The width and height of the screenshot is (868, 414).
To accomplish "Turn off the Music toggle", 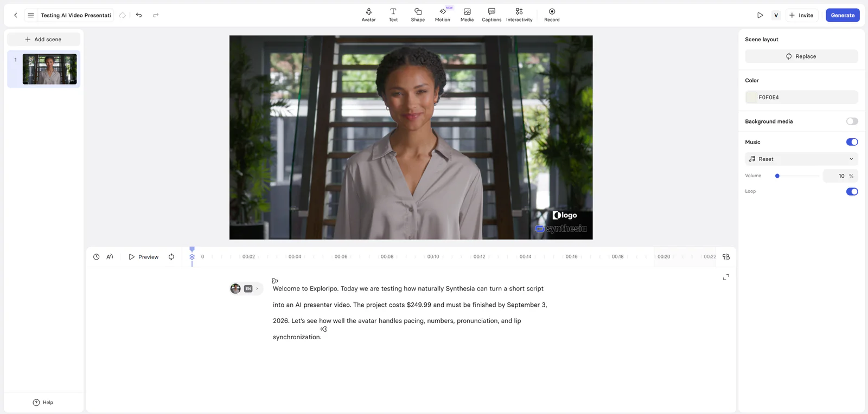I will click(852, 142).
